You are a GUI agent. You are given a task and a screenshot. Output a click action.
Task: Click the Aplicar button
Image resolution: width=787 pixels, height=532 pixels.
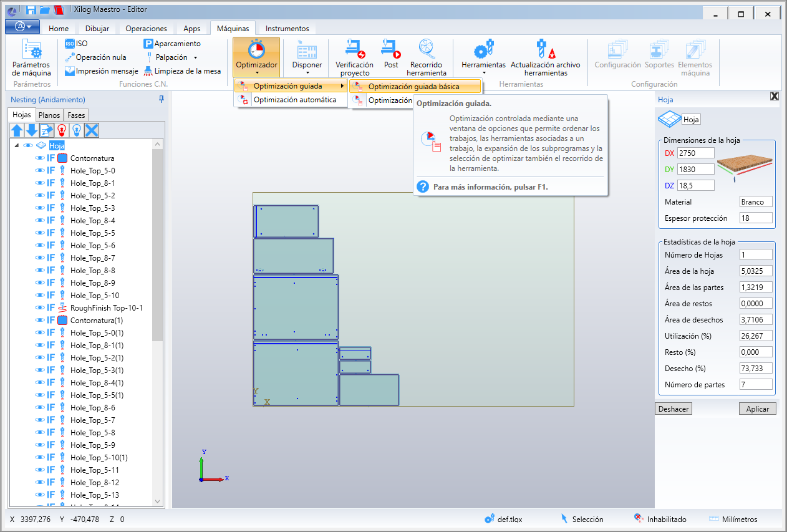tap(758, 409)
